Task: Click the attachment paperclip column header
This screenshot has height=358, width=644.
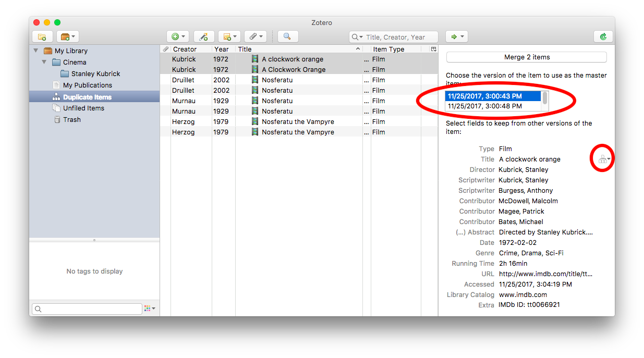Action: (x=165, y=49)
